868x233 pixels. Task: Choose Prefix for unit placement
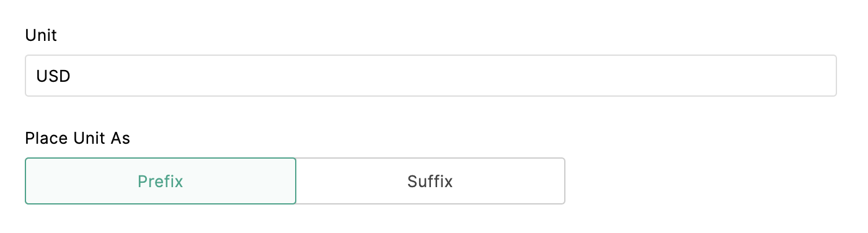coord(161,181)
